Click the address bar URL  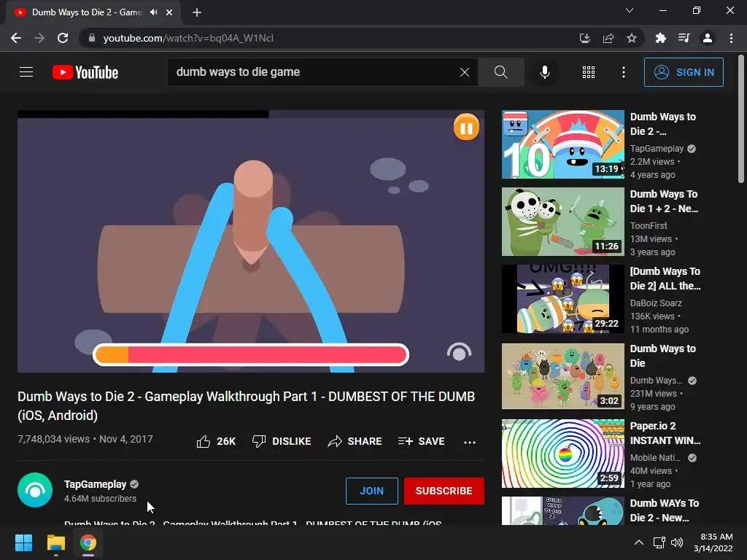[x=188, y=38]
